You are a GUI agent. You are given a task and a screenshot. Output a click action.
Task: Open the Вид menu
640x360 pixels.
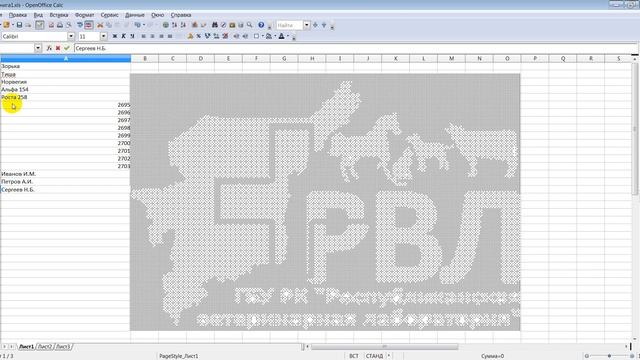[x=38, y=15]
